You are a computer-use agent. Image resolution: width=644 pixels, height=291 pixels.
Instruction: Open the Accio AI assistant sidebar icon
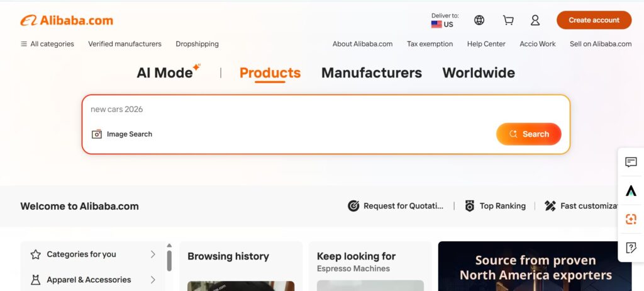pyautogui.click(x=631, y=191)
